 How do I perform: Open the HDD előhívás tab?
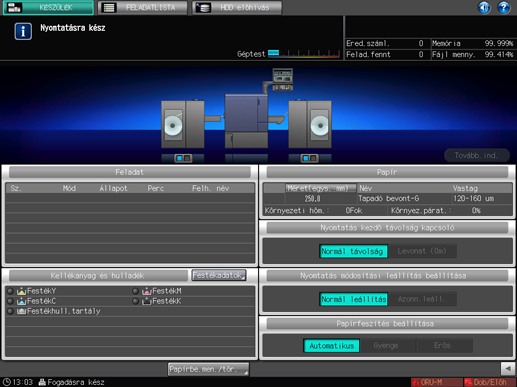click(237, 8)
